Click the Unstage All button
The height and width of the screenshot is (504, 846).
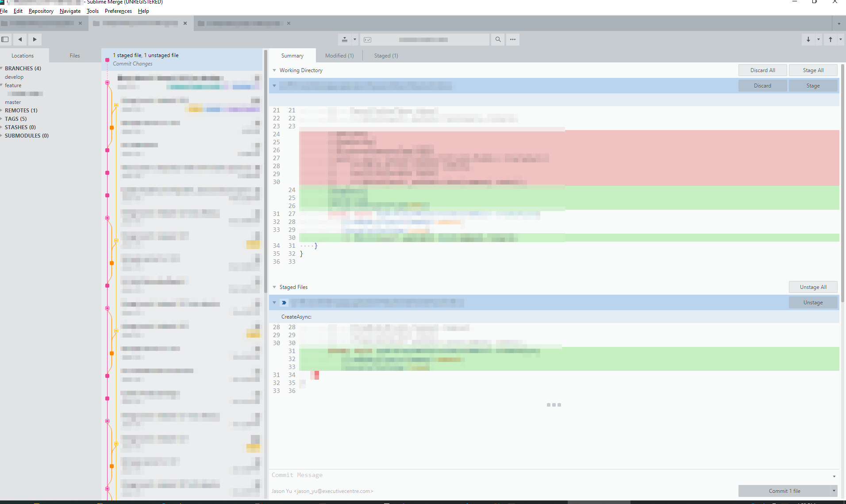[x=813, y=287]
